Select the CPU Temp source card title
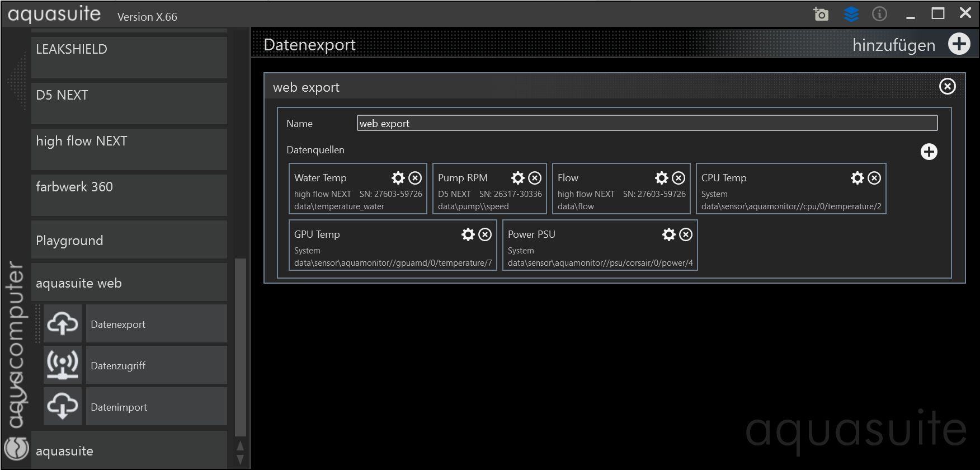Viewport: 980px width, 470px height. (724, 178)
